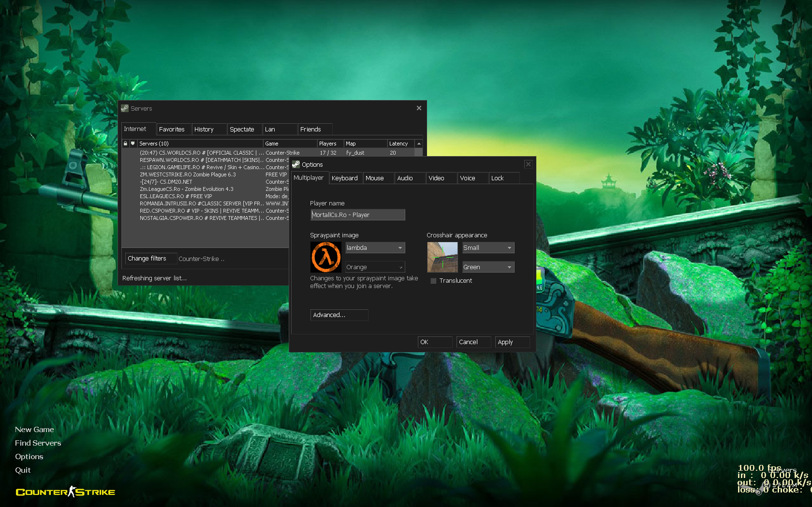Switch to the Keyboard tab
The width and height of the screenshot is (812, 507).
pyautogui.click(x=345, y=178)
